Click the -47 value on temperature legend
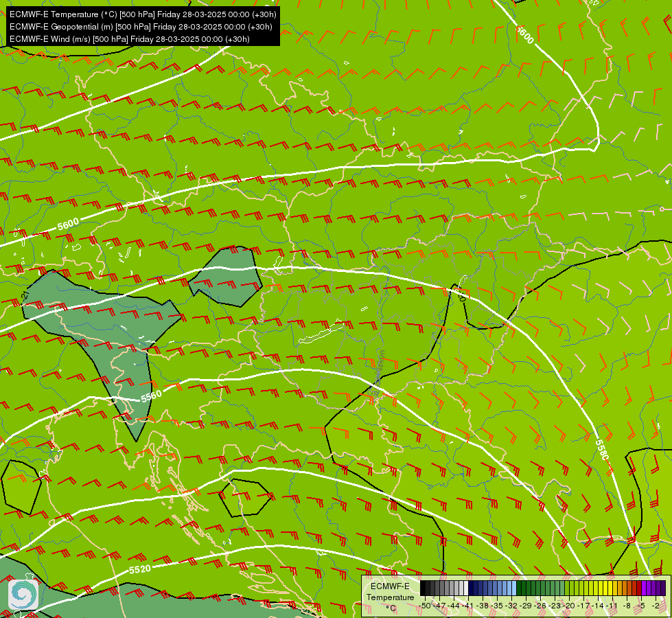This screenshot has width=672, height=618. click(x=439, y=606)
